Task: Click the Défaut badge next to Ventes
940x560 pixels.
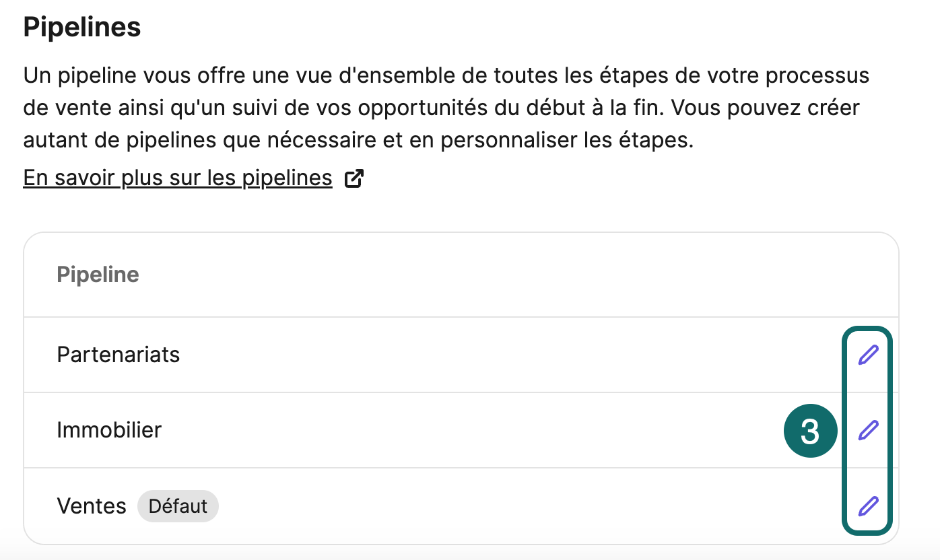Action: pos(178,505)
